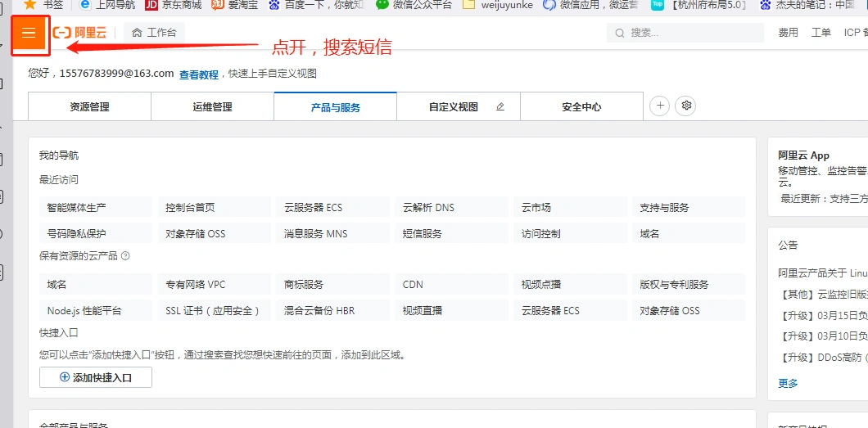Open 自定义视图 tab
Viewport: 868px width, 428px height.
454,106
